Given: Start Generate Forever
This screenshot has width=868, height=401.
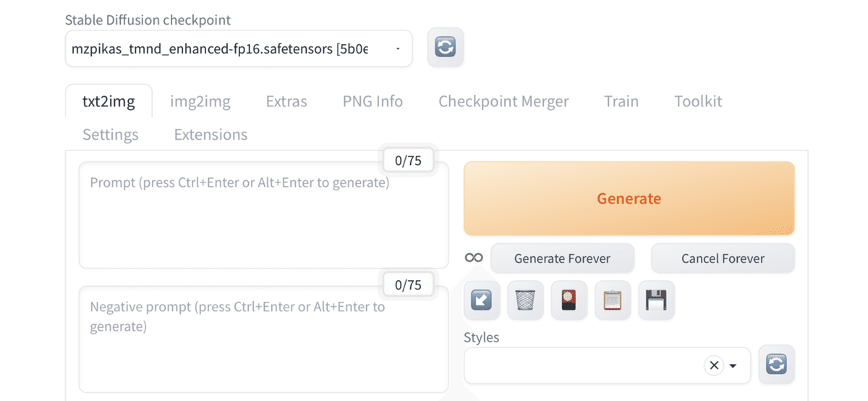Looking at the screenshot, I should [562, 258].
